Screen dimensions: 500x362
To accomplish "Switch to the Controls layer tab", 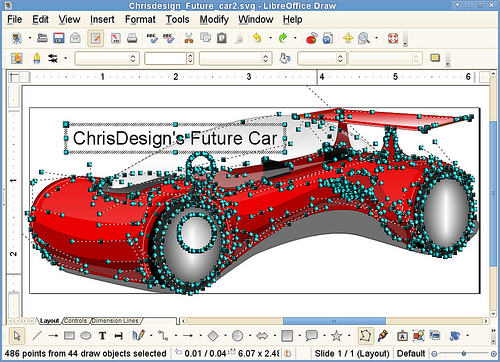I will [75, 321].
